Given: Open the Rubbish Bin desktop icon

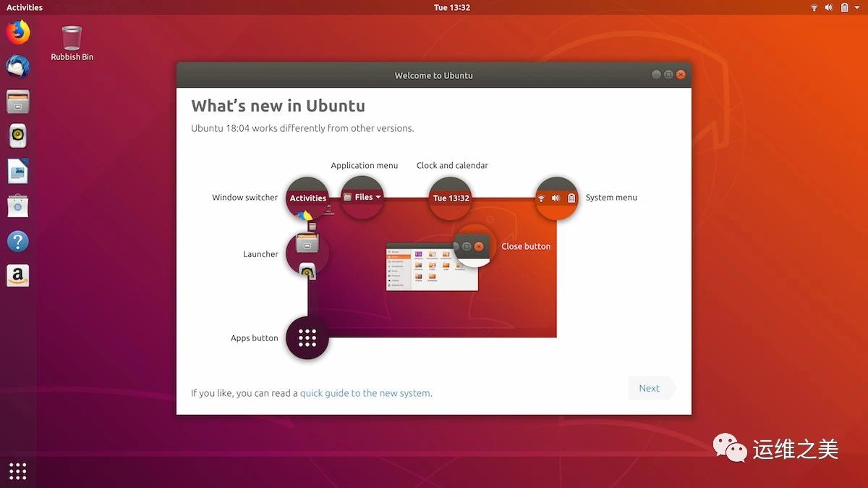Looking at the screenshot, I should (x=72, y=43).
